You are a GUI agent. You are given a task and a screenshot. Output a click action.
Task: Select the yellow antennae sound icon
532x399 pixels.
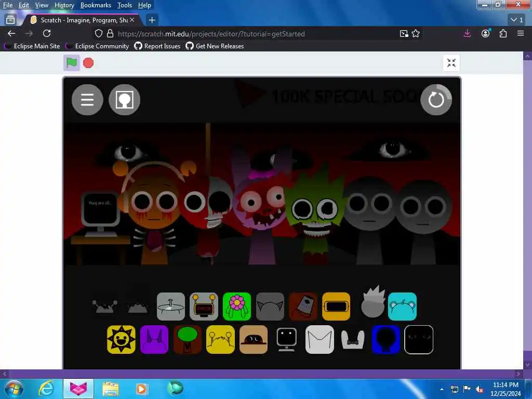pyautogui.click(x=220, y=339)
